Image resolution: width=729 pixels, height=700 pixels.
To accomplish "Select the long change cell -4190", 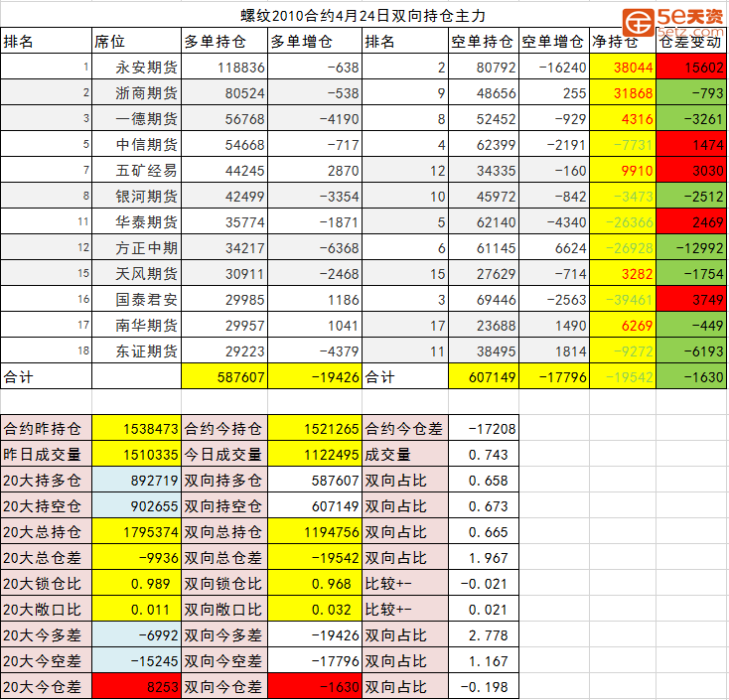I will (x=315, y=119).
